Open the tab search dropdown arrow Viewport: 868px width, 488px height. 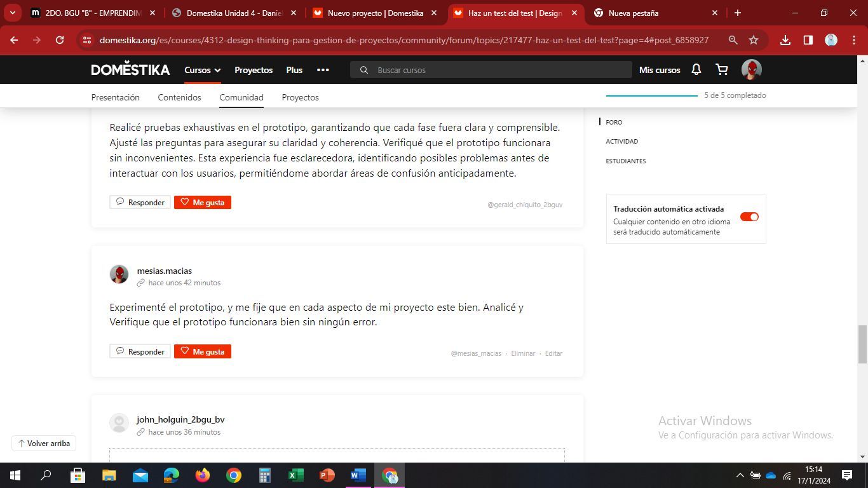(x=12, y=13)
